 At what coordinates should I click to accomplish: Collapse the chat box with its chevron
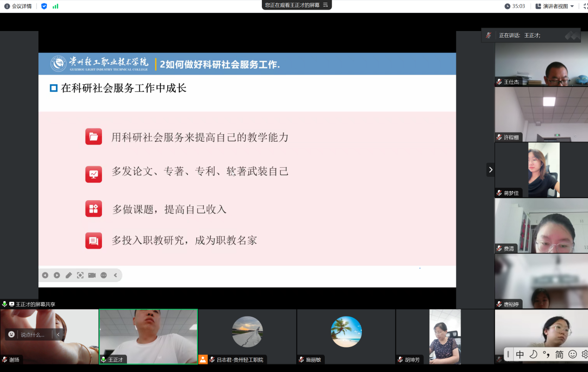click(x=58, y=334)
